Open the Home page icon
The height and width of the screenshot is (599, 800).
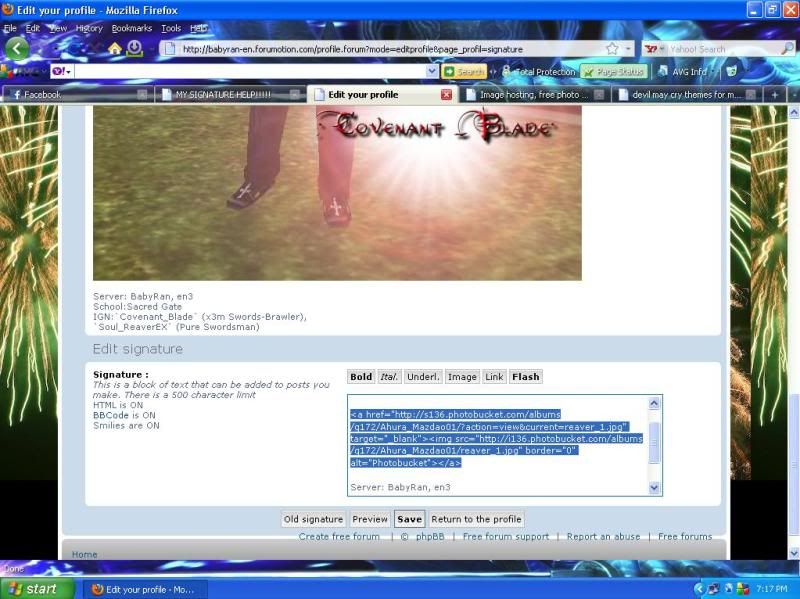click(x=115, y=48)
